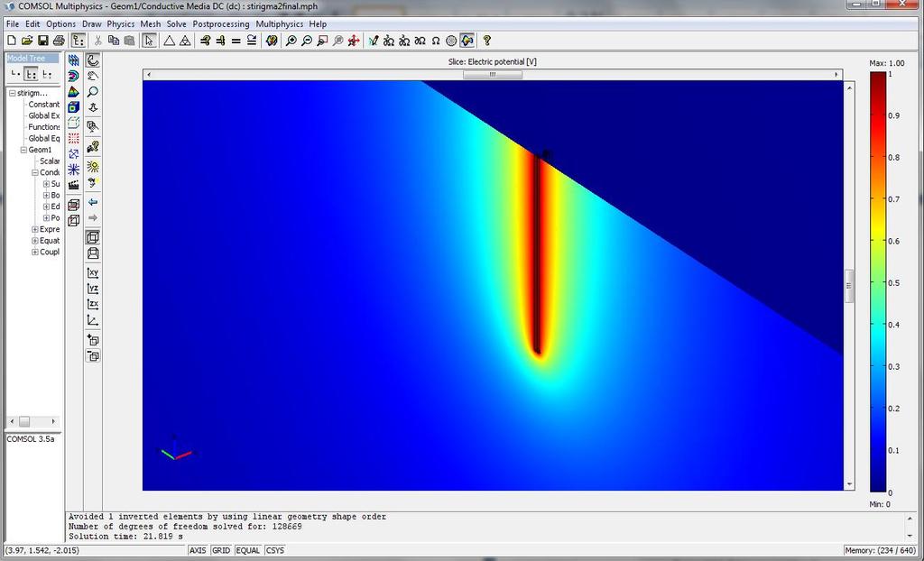Screen dimensions: 924x561
Task: Select the Streamline plot icon
Action: click(74, 170)
